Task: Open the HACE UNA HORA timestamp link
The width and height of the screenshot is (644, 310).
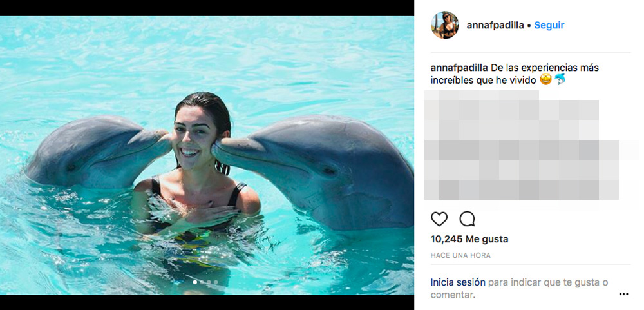Action: coord(460,255)
